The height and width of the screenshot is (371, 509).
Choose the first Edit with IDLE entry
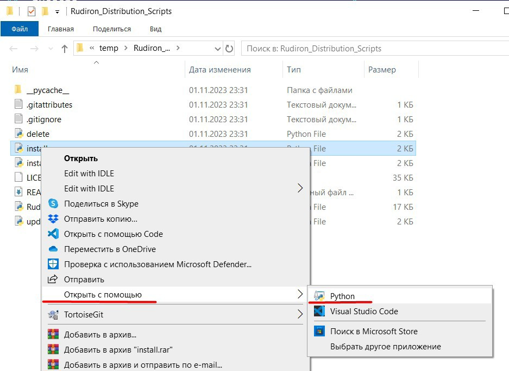pyautogui.click(x=89, y=173)
